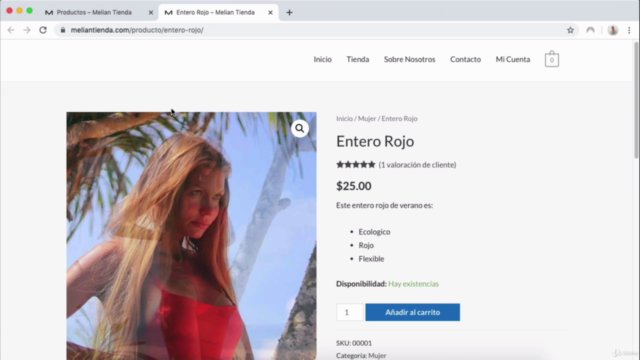This screenshot has height=360, width=640.
Task: Click the browser forward arrow
Action: 27,30
